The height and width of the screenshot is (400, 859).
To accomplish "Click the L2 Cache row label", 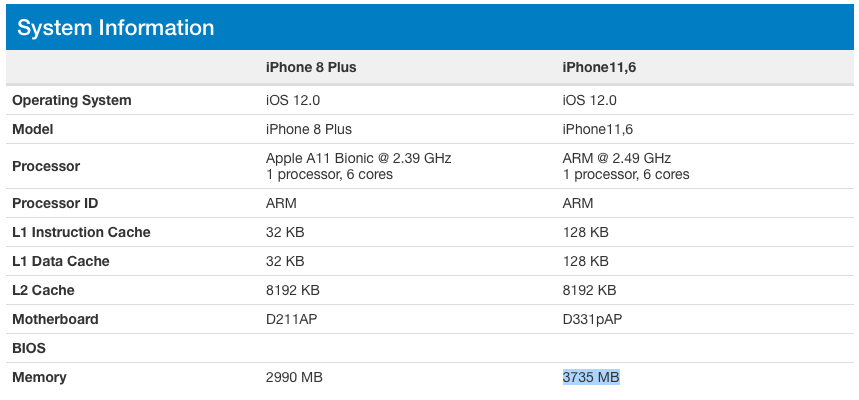I will pyautogui.click(x=43, y=290).
